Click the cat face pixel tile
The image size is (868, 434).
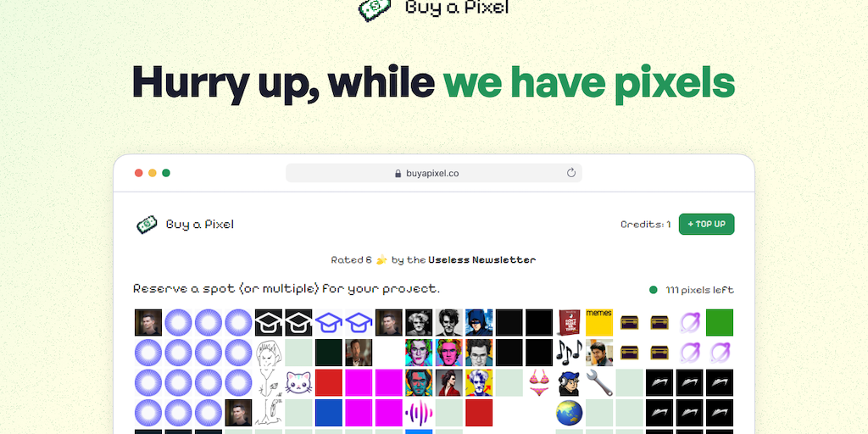tap(299, 383)
